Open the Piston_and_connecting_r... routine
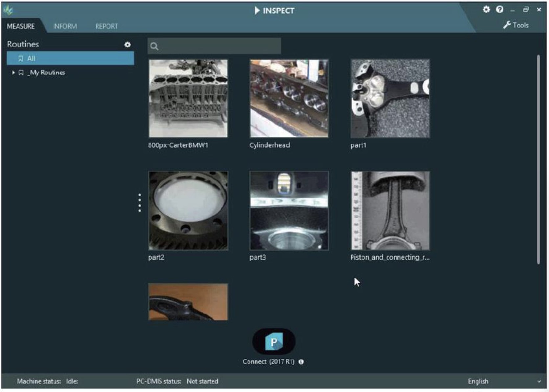The width and height of the screenshot is (549, 392). coord(390,211)
